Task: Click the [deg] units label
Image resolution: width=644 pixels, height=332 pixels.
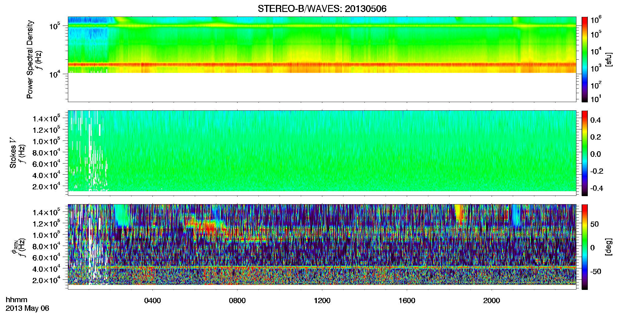Action: pos(608,247)
